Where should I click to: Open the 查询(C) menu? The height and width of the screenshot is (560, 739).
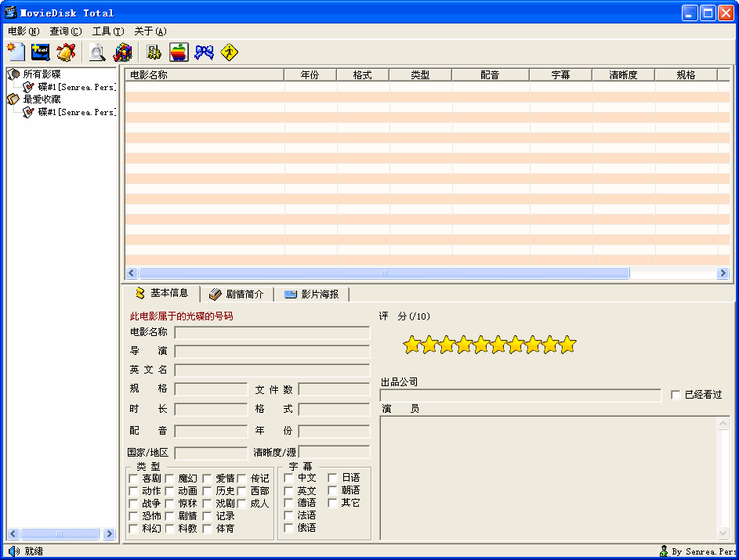point(66,31)
